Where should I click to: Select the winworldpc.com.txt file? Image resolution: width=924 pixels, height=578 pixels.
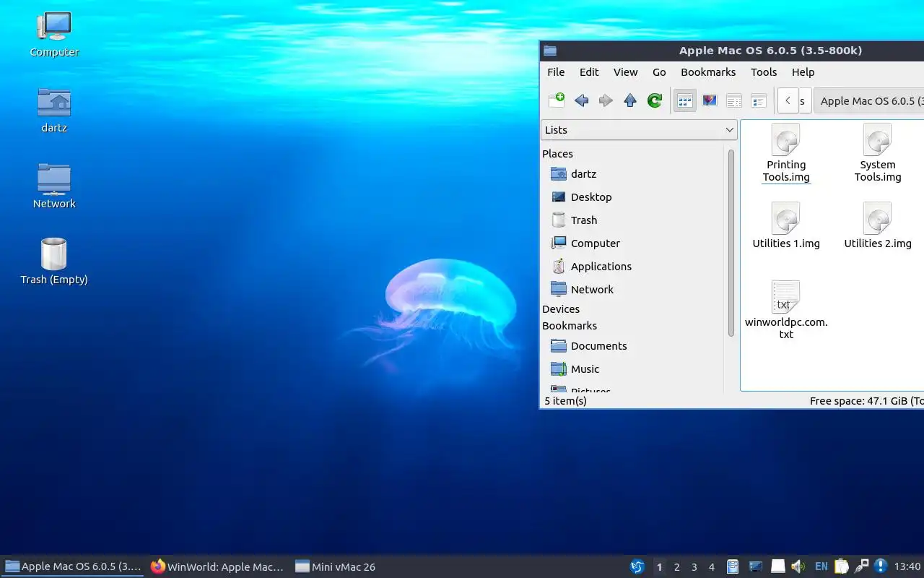786,311
